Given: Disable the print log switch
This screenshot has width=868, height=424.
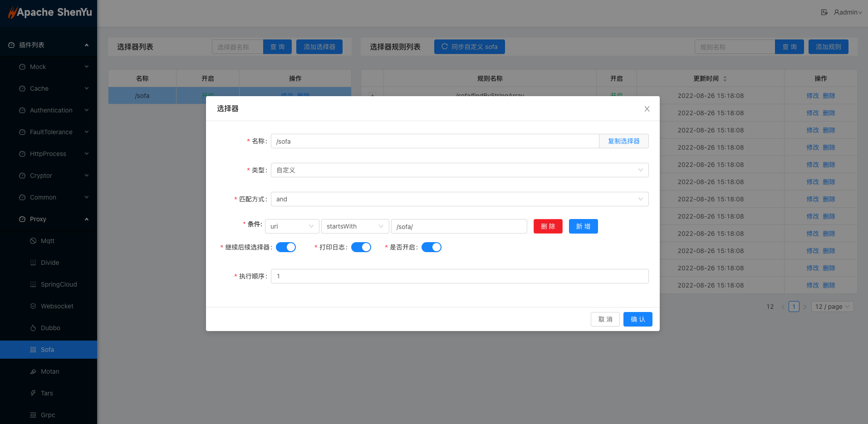Looking at the screenshot, I should pos(361,247).
